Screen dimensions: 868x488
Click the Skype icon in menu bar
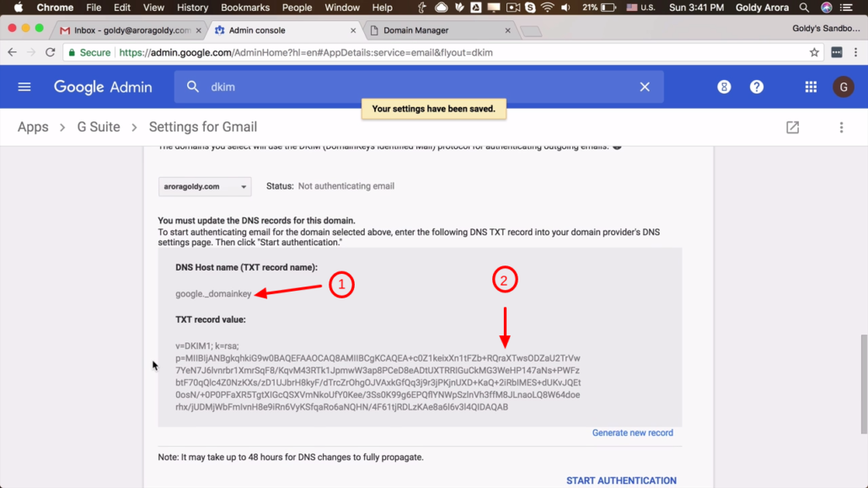pos(530,8)
